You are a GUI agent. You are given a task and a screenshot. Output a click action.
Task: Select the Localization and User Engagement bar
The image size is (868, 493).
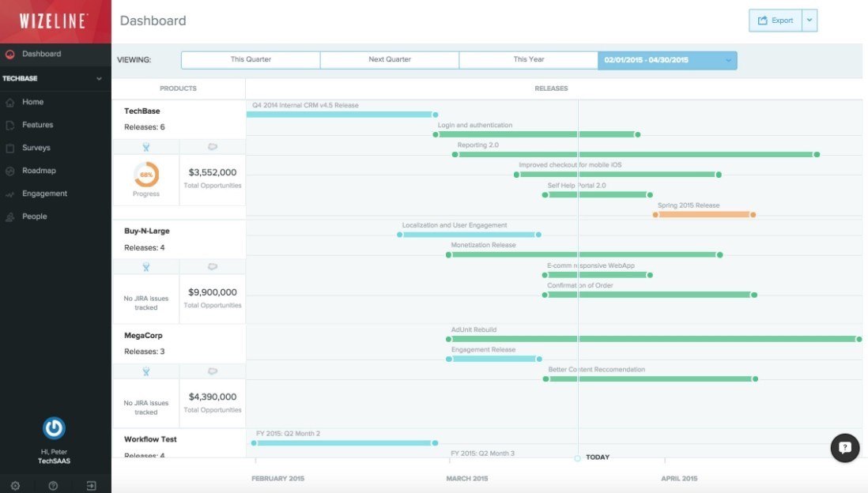pos(469,235)
